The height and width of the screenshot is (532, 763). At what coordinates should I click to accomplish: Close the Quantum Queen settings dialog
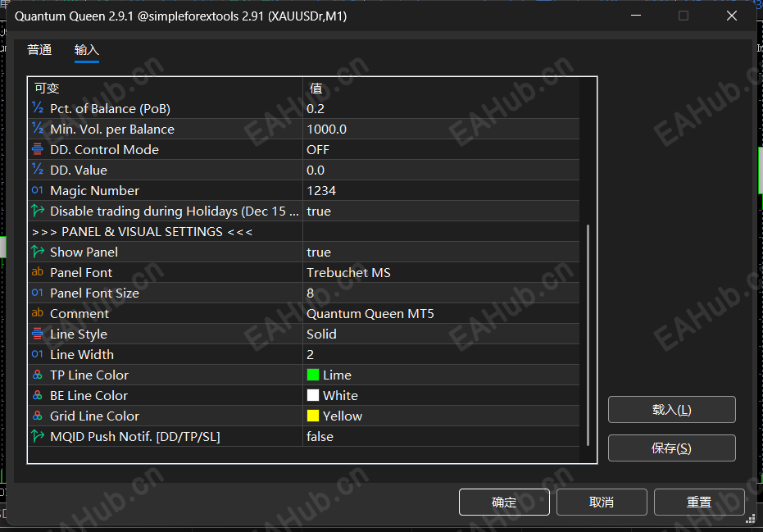click(x=731, y=16)
